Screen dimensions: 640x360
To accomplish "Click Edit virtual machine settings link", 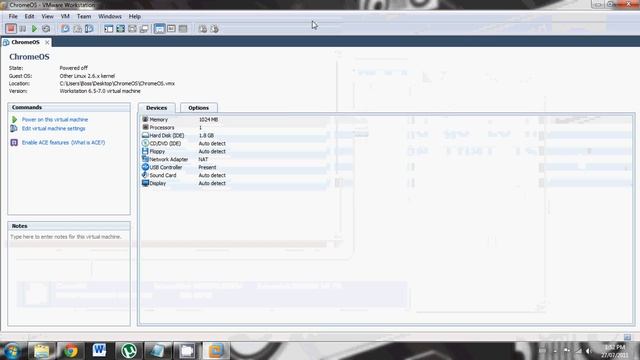I will (x=53, y=128).
